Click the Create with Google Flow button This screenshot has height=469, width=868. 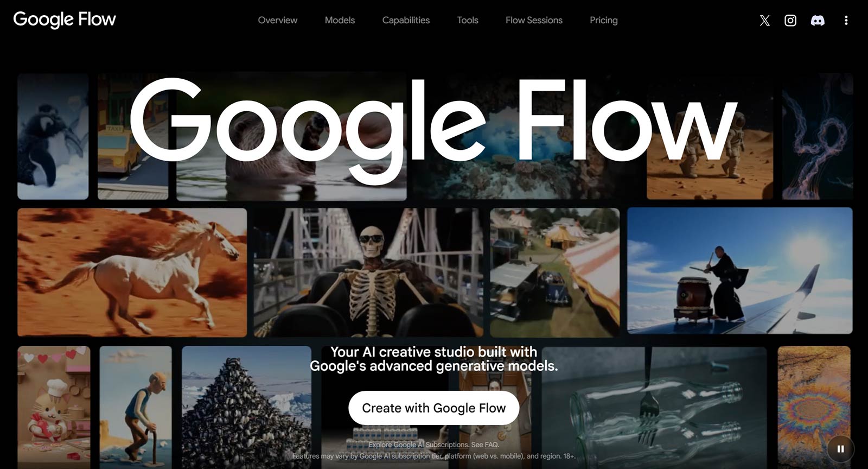[434, 408]
